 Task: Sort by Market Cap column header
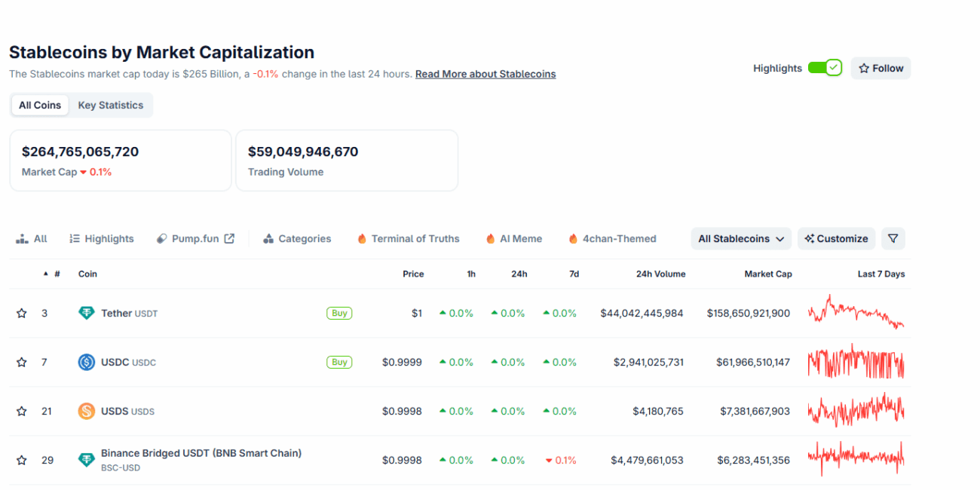pyautogui.click(x=768, y=274)
